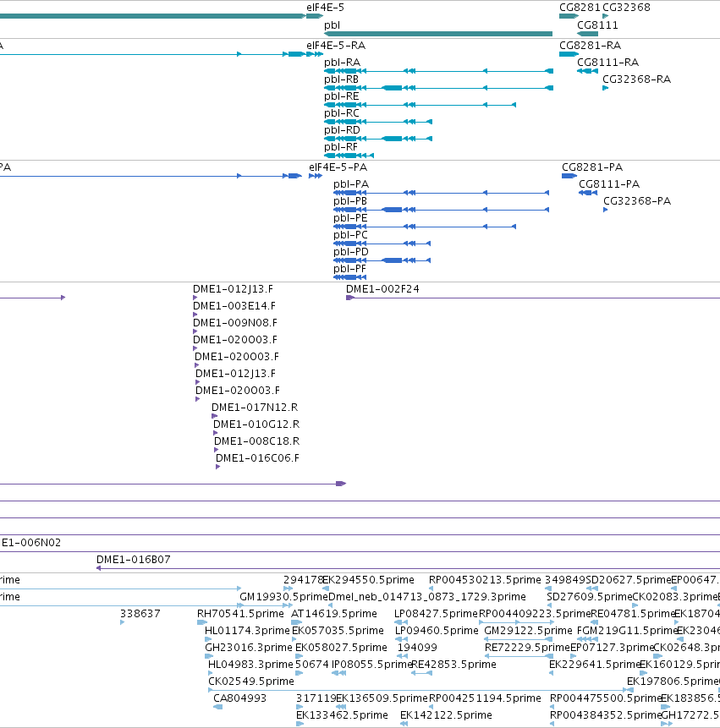
Task: Click the eIF4E-5 gene label
Action: 325,8
